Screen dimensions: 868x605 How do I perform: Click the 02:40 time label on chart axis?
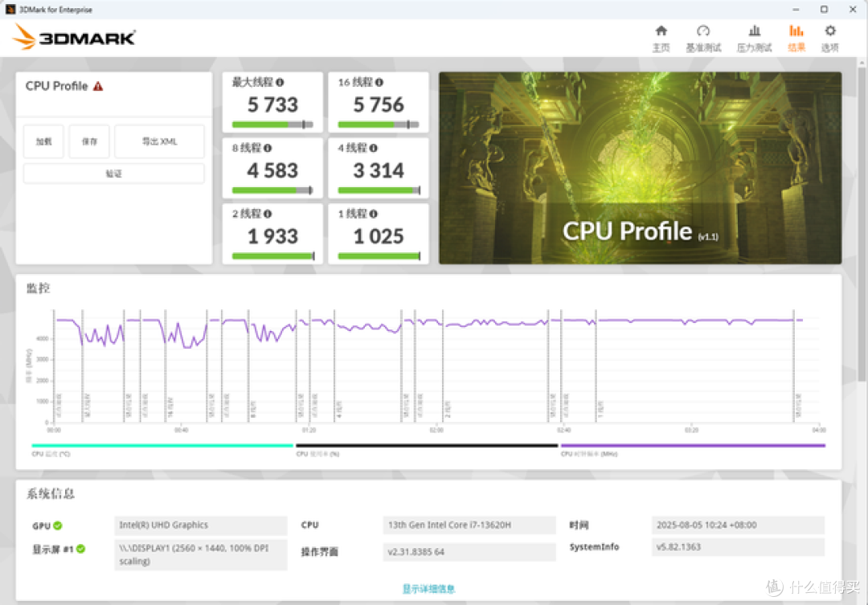click(563, 430)
